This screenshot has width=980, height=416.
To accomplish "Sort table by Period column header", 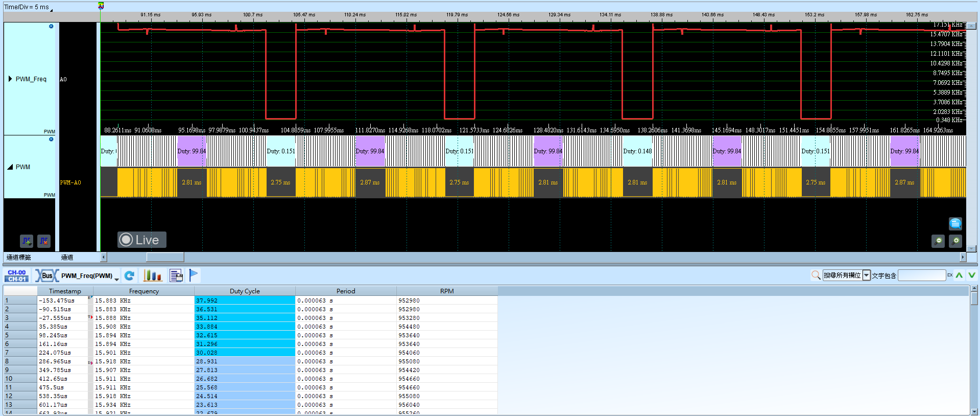I will pos(346,291).
